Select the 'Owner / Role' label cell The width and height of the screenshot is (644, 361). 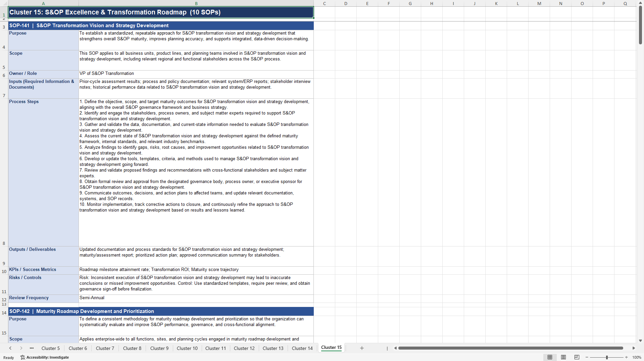[x=43, y=74]
